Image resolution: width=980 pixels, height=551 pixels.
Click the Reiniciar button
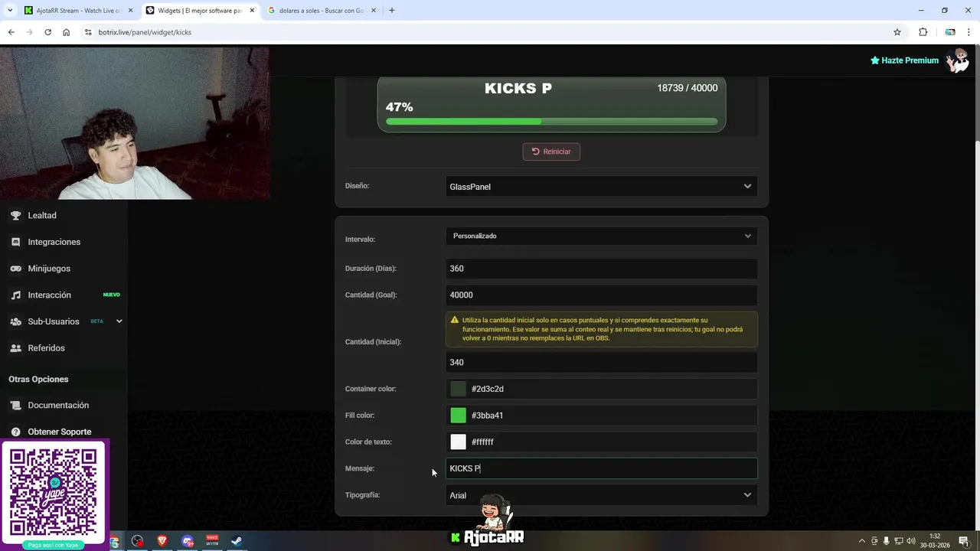coord(551,152)
